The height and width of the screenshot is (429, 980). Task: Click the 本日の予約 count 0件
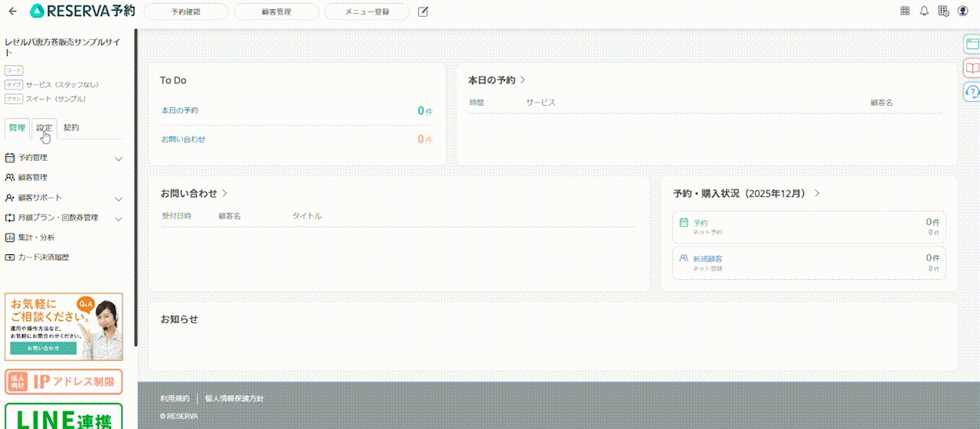[425, 111]
